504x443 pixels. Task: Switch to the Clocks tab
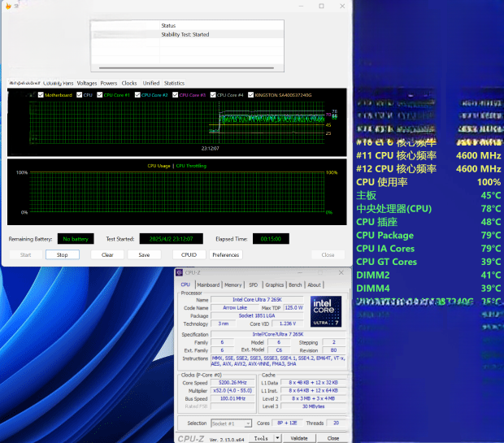coord(129,83)
